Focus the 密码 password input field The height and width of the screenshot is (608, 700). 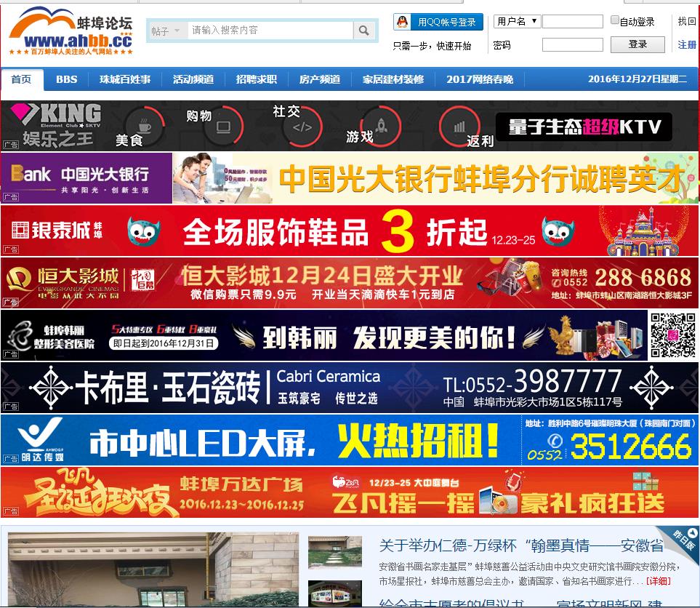[x=572, y=44]
